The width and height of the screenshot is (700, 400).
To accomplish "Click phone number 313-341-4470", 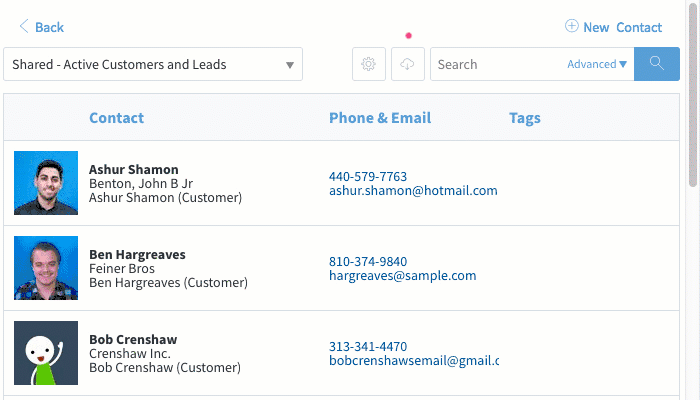I will click(x=368, y=346).
